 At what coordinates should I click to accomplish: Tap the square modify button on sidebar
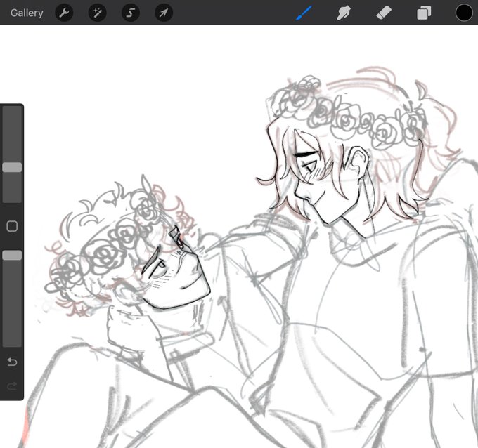pyautogui.click(x=12, y=226)
